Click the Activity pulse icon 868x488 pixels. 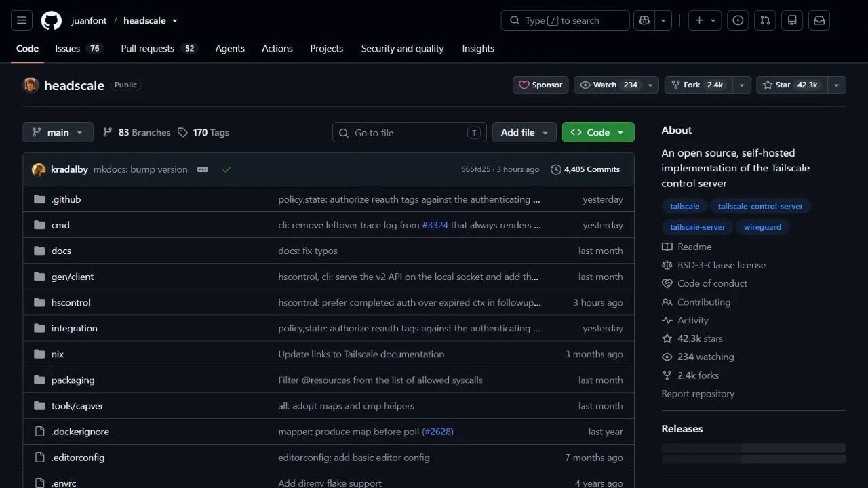point(667,320)
